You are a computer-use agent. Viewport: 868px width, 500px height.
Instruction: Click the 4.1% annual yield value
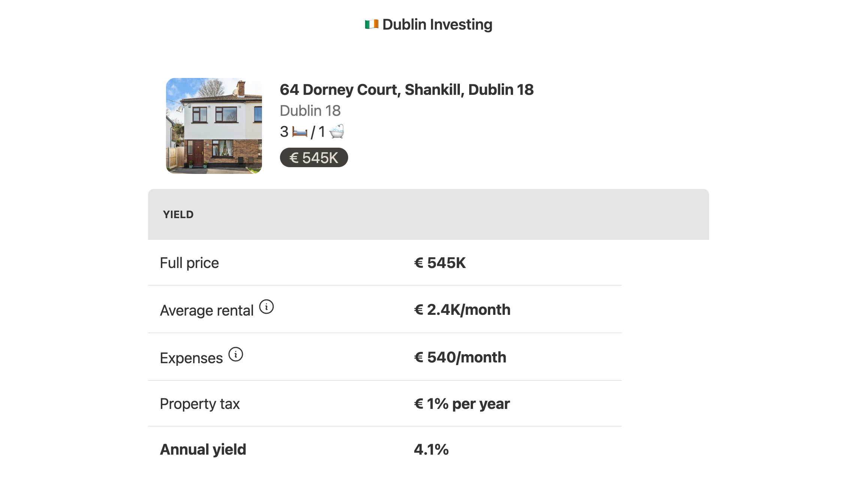[x=431, y=450]
